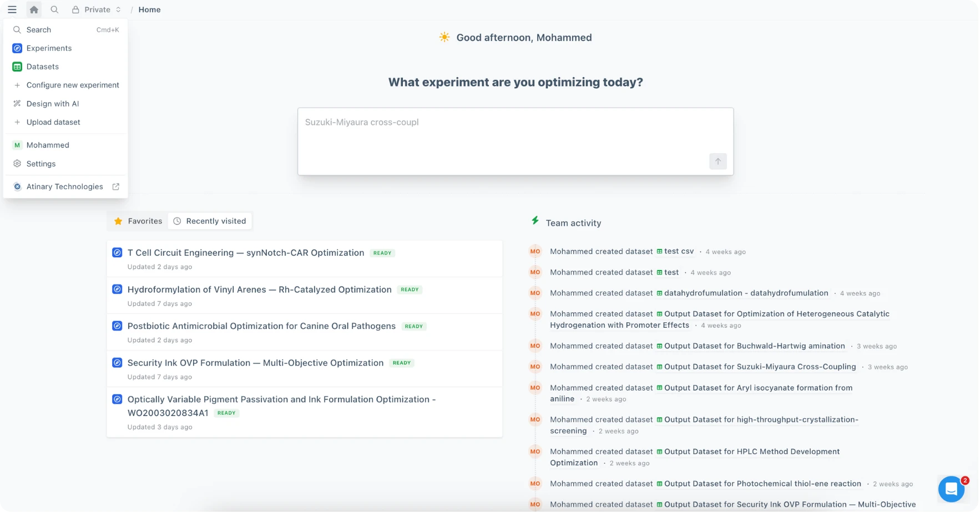
Task: Open Datasets from the side menu
Action: (x=65, y=67)
